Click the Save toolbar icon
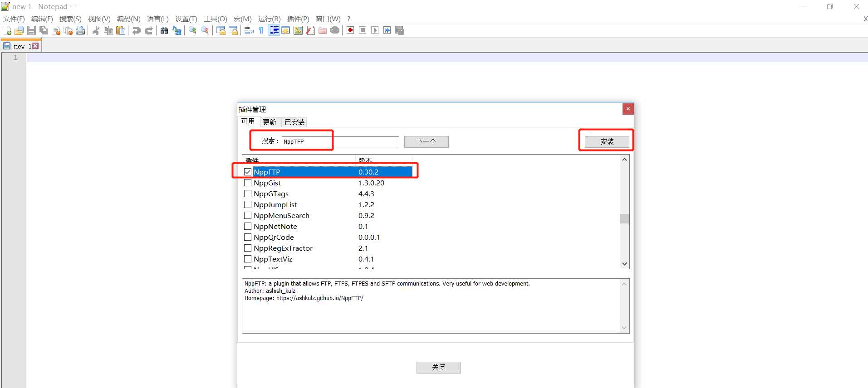 [x=31, y=30]
